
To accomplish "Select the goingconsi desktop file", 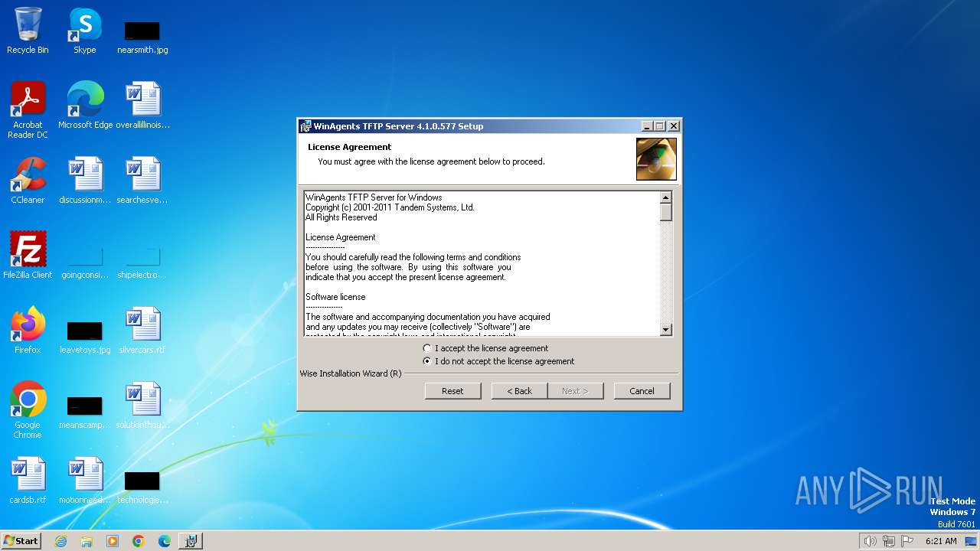I will [x=85, y=262].
